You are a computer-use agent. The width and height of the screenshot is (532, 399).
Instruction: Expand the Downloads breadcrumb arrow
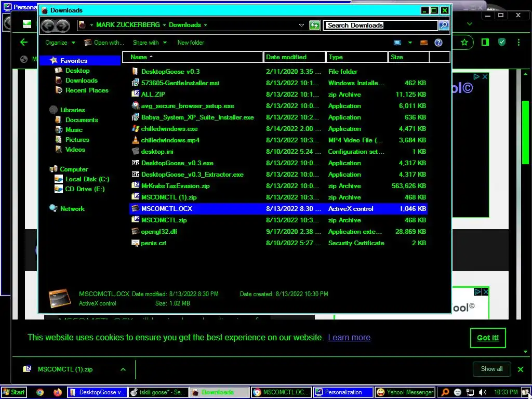[x=206, y=25]
